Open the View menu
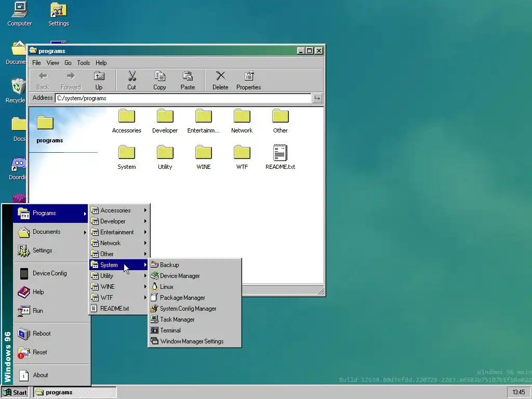Screen dimensions: 532x399 pyautogui.click(x=52, y=63)
